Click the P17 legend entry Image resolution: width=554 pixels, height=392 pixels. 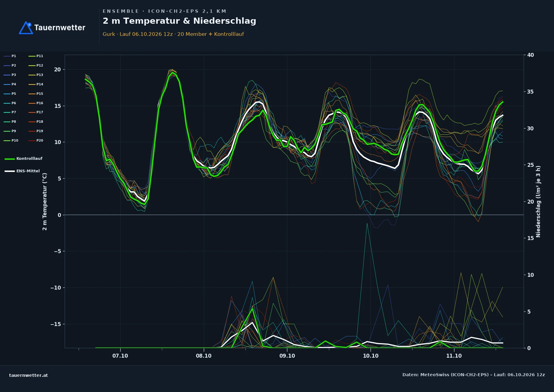point(36,112)
